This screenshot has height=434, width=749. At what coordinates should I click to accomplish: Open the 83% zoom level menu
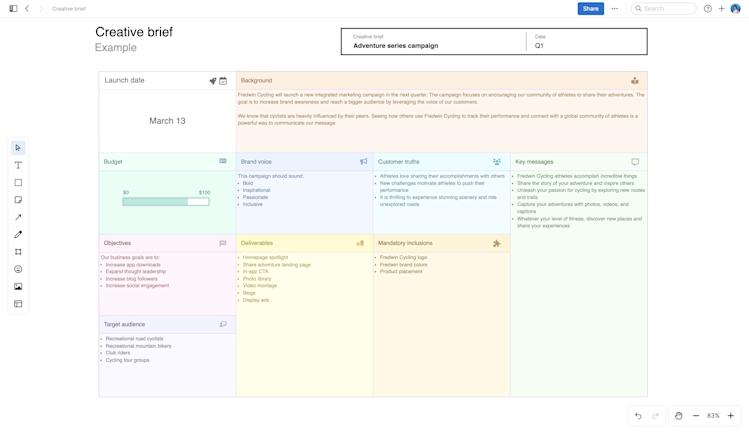pos(713,416)
